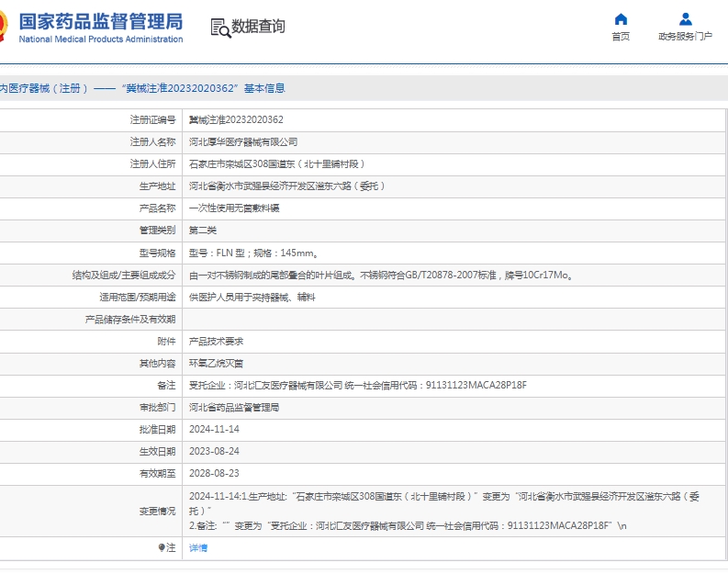Screen dimensions: 728x574
Task: Open the 详情 details link
Action: [198, 548]
